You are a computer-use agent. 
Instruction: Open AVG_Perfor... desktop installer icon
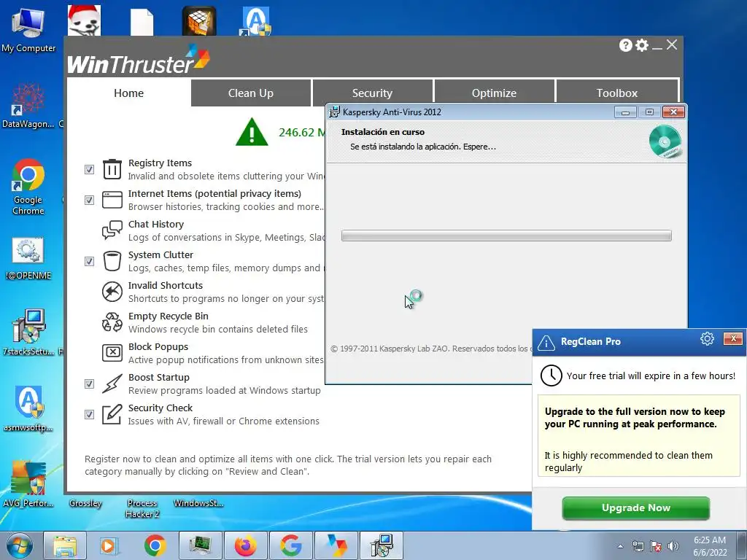tap(28, 484)
